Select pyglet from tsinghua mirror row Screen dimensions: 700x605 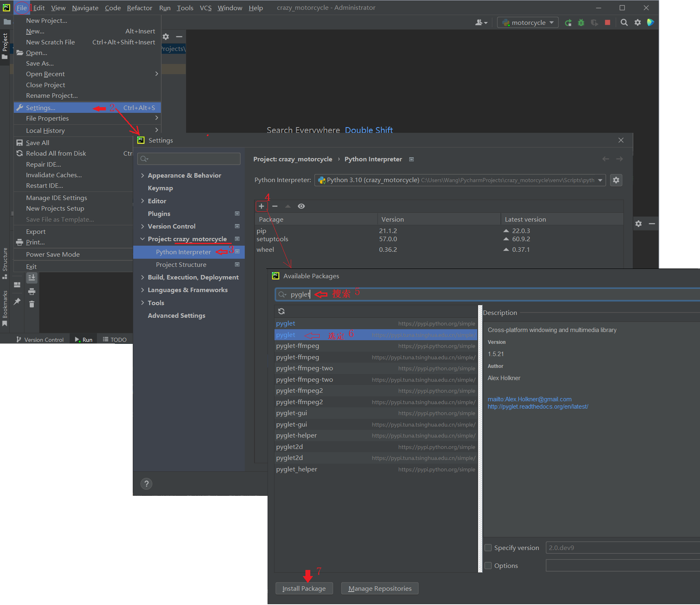tap(375, 335)
